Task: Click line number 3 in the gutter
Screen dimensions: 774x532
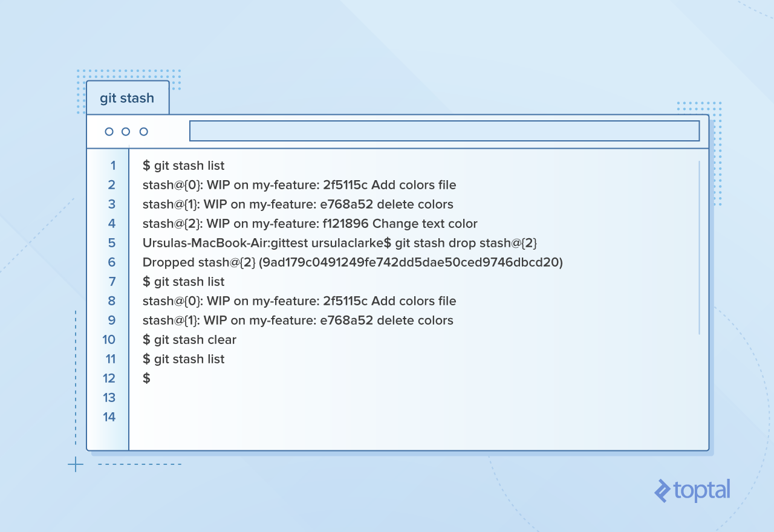Action: coord(112,204)
